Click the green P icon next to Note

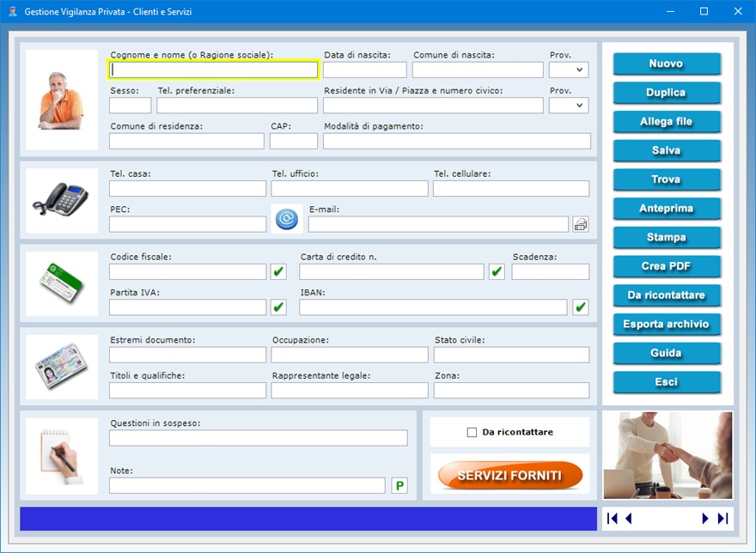[x=399, y=486]
